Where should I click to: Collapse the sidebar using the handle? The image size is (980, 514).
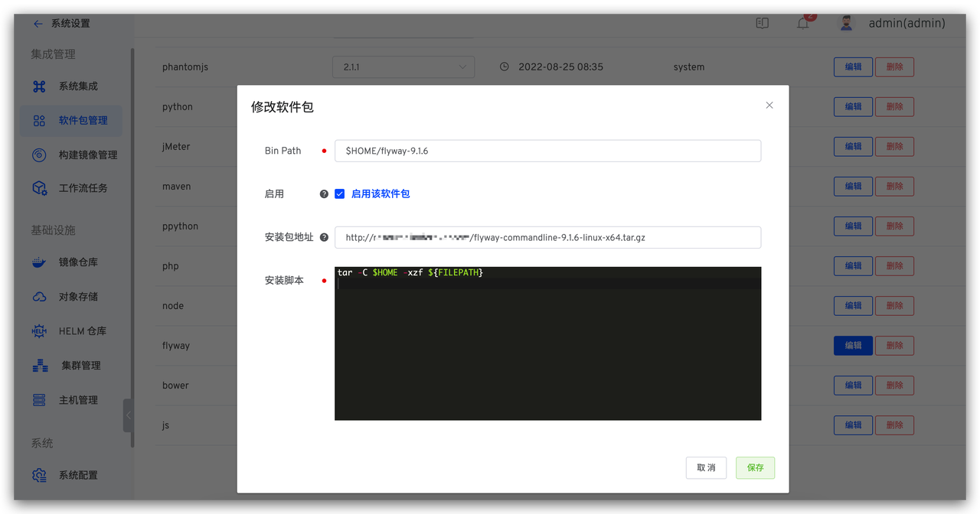[x=128, y=415]
